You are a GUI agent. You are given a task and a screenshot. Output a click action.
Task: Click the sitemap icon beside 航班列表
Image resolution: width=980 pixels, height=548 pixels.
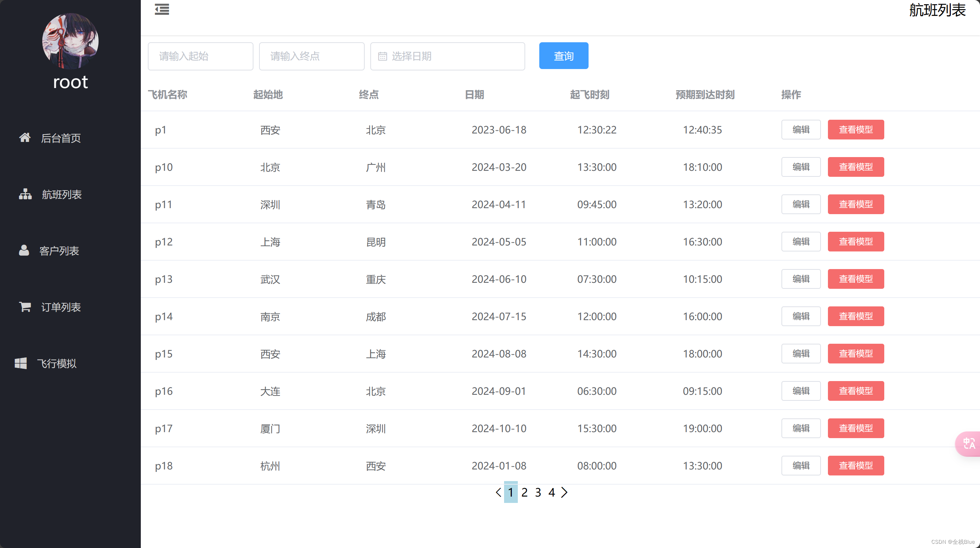click(x=25, y=194)
